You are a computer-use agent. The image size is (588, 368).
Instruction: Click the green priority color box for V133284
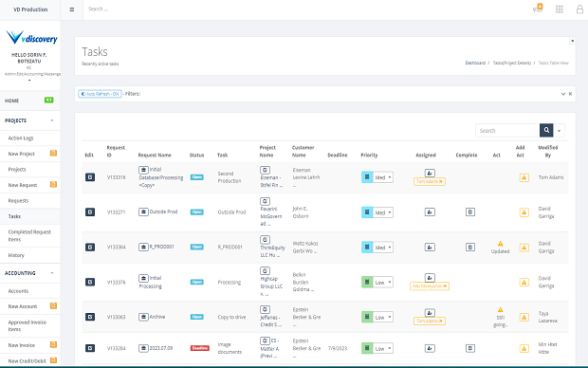pyautogui.click(x=367, y=348)
